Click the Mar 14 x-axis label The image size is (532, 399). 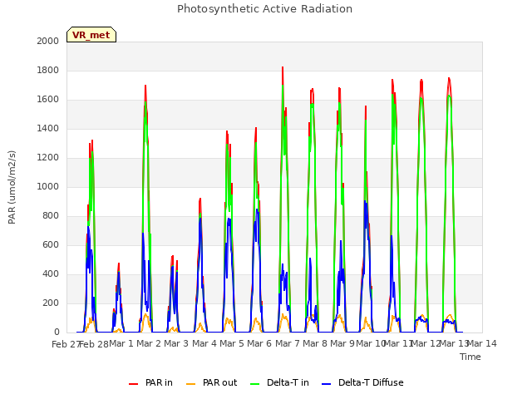click(482, 343)
